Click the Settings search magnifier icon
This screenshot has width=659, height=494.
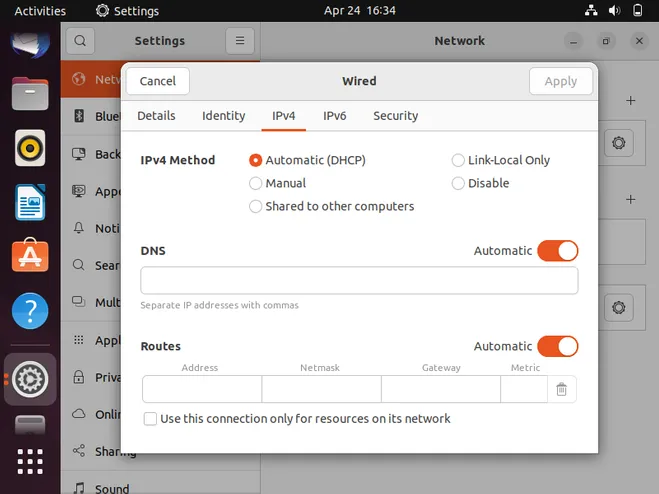pyautogui.click(x=81, y=41)
